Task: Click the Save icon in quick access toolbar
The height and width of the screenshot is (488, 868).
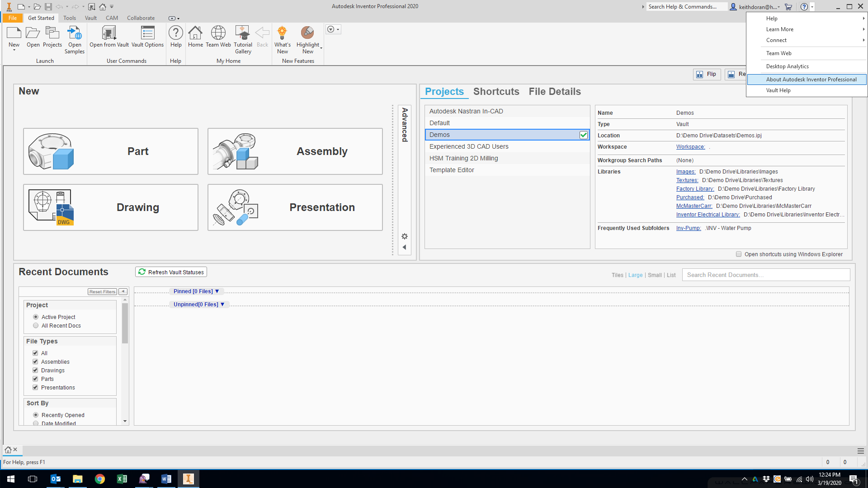Action: coord(48,7)
